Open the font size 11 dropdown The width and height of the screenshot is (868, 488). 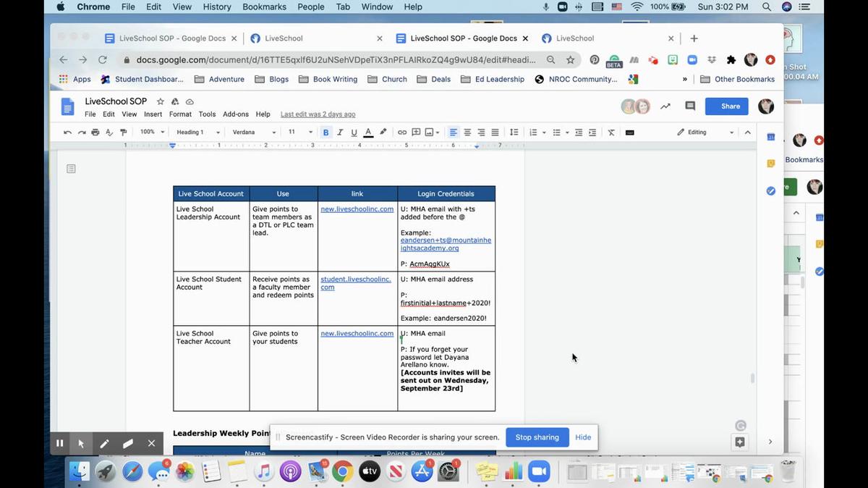(300, 132)
